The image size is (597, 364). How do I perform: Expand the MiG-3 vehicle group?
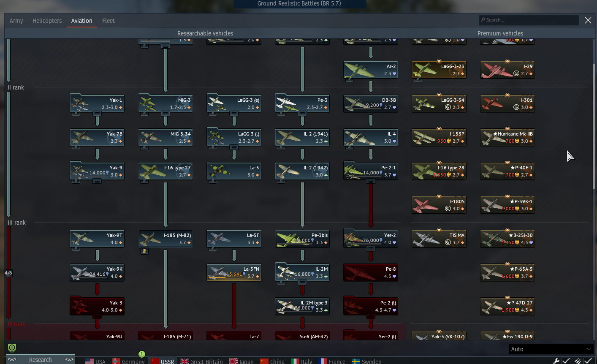point(166,114)
